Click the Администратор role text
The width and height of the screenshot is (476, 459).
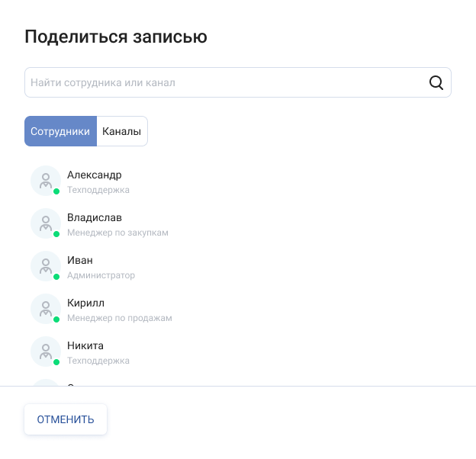coord(101,275)
